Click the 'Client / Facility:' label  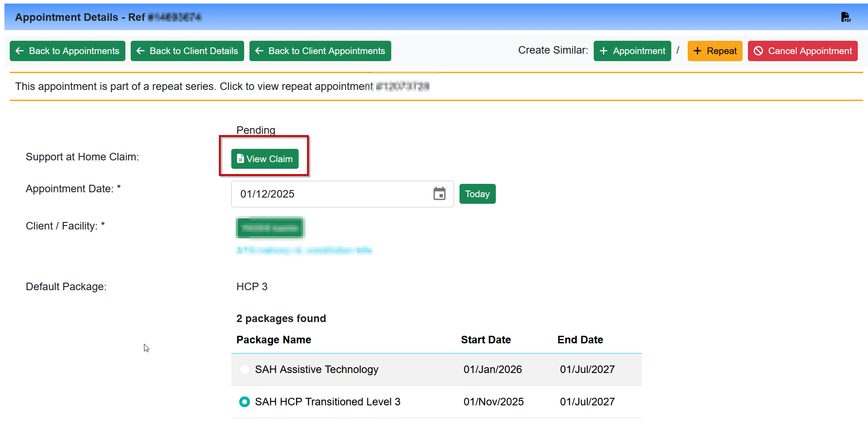coord(65,226)
